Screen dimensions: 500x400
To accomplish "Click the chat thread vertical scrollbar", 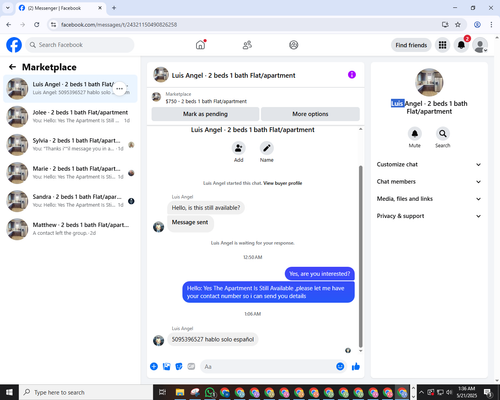I will pyautogui.click(x=360, y=257).
